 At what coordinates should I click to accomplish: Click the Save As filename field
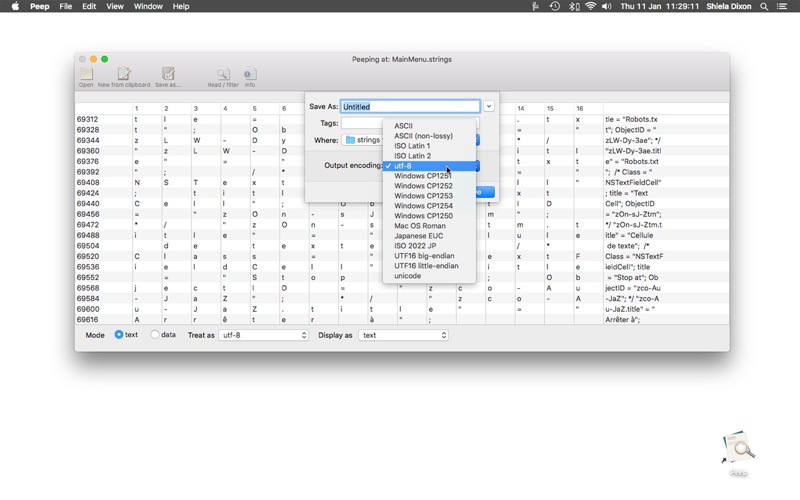tap(410, 106)
